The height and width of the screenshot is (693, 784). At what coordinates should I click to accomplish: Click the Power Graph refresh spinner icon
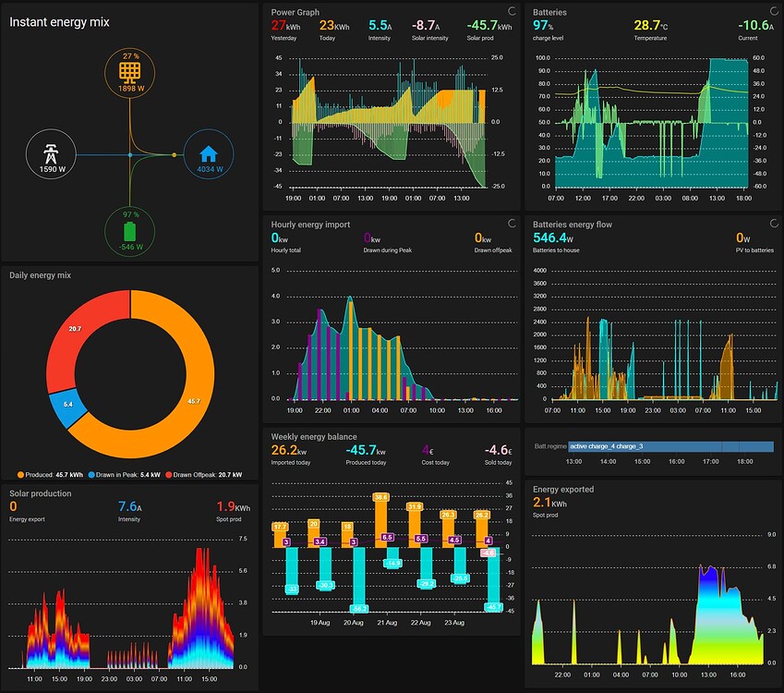(x=512, y=11)
